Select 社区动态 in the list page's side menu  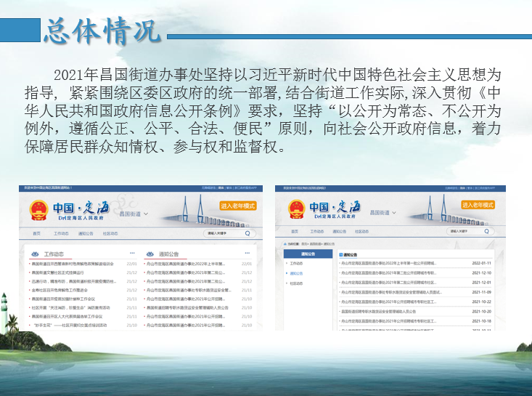click(298, 283)
